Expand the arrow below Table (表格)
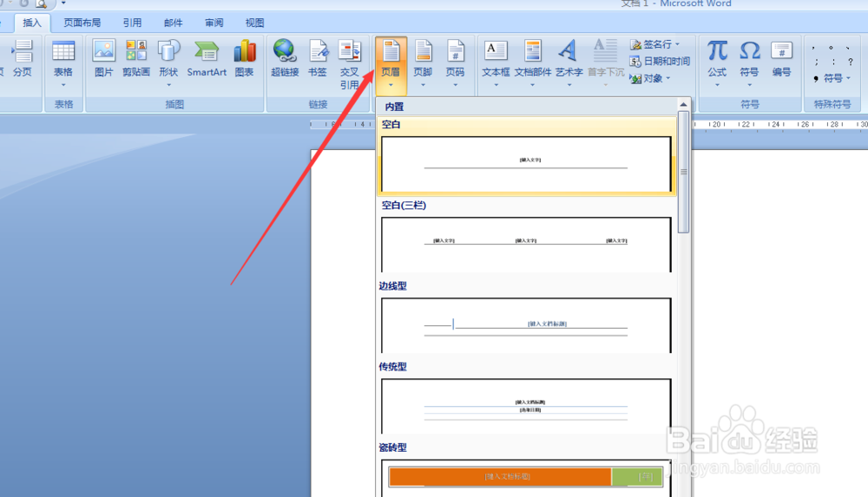868x497 pixels. [63, 85]
